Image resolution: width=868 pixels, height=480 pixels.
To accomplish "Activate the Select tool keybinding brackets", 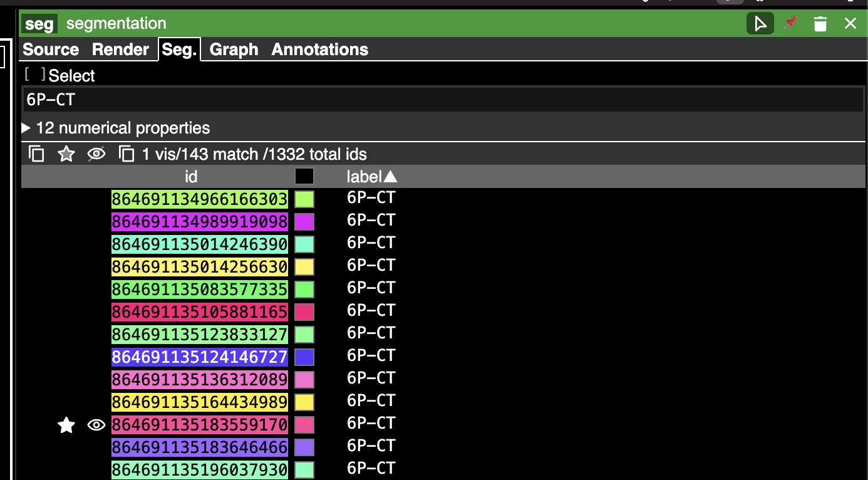I will (x=35, y=75).
